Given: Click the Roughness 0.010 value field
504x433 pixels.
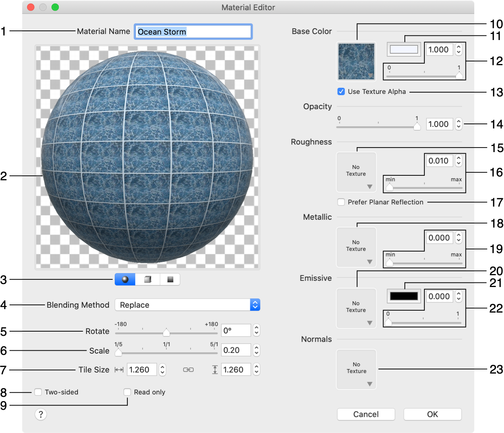Looking at the screenshot, I should click(440, 161).
